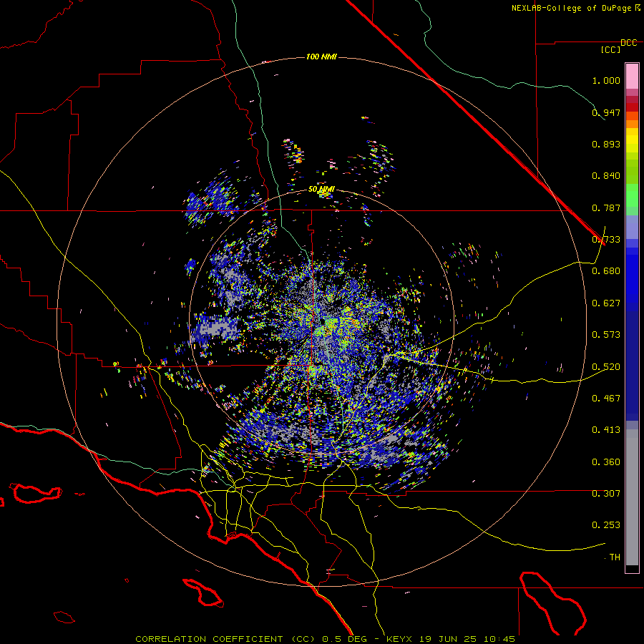
Task: Click the 0.627 scale value
Action: pyautogui.click(x=606, y=303)
